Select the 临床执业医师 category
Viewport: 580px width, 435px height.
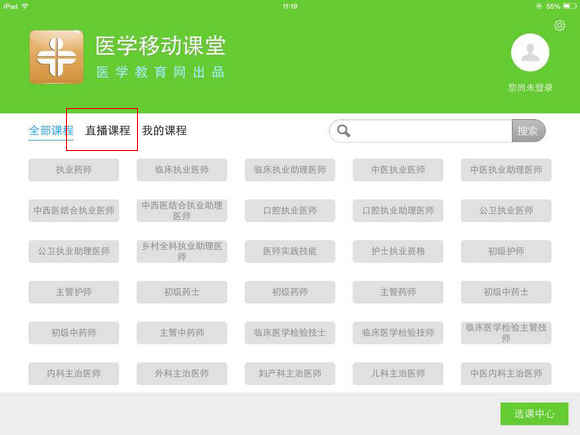182,170
